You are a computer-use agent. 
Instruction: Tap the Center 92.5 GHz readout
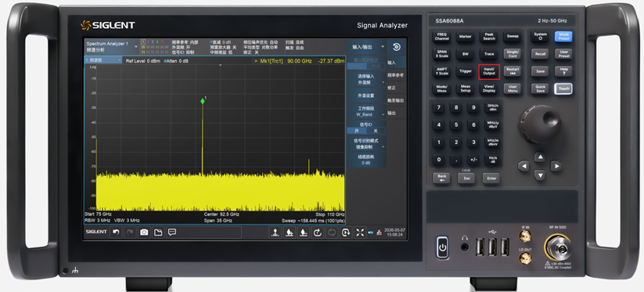click(221, 214)
